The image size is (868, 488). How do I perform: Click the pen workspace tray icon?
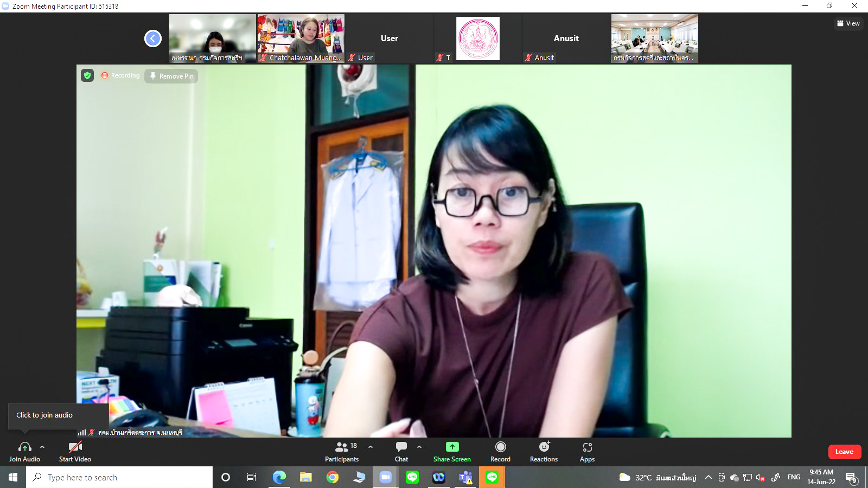click(776, 477)
